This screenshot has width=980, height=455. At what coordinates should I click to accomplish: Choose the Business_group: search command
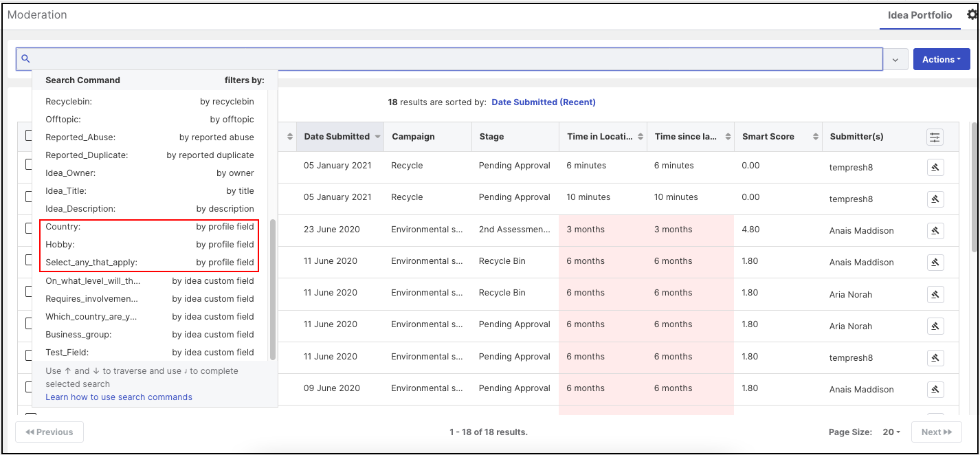150,335
